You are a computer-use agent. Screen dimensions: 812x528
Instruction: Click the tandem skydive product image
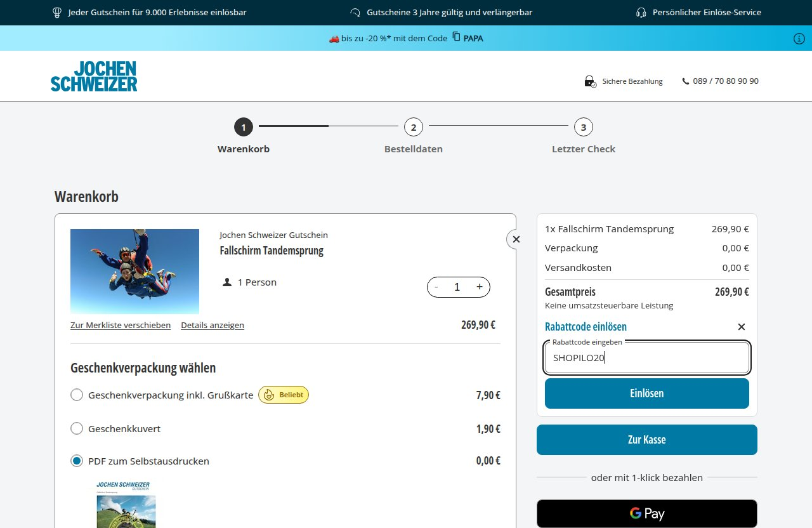point(134,272)
